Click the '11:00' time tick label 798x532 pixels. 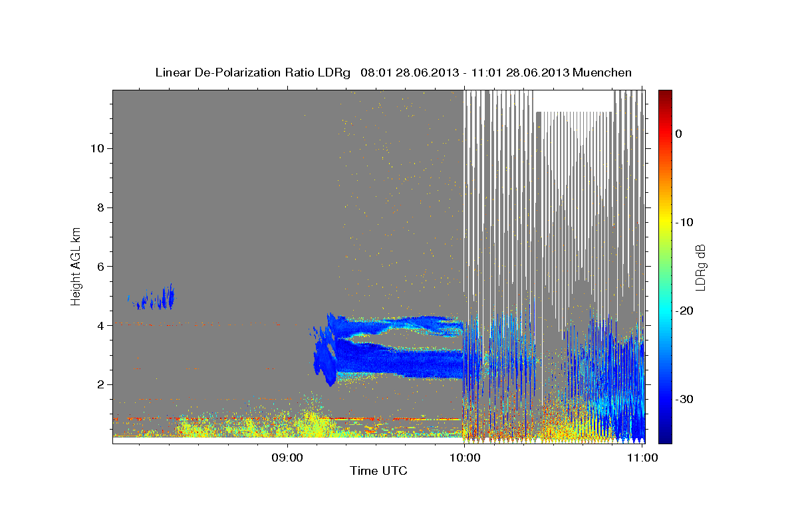[x=642, y=458]
